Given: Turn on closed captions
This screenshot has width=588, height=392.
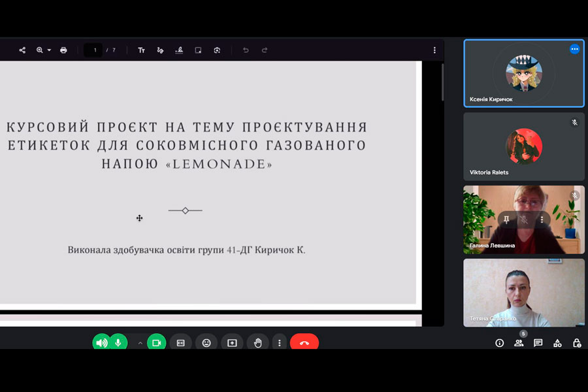Looking at the screenshot, I should (181, 343).
